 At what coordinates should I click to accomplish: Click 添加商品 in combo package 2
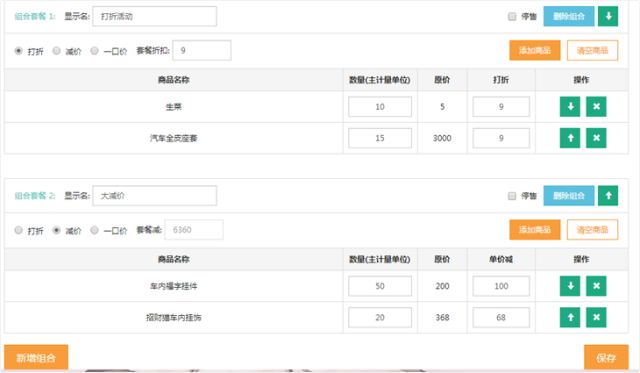coord(535,229)
